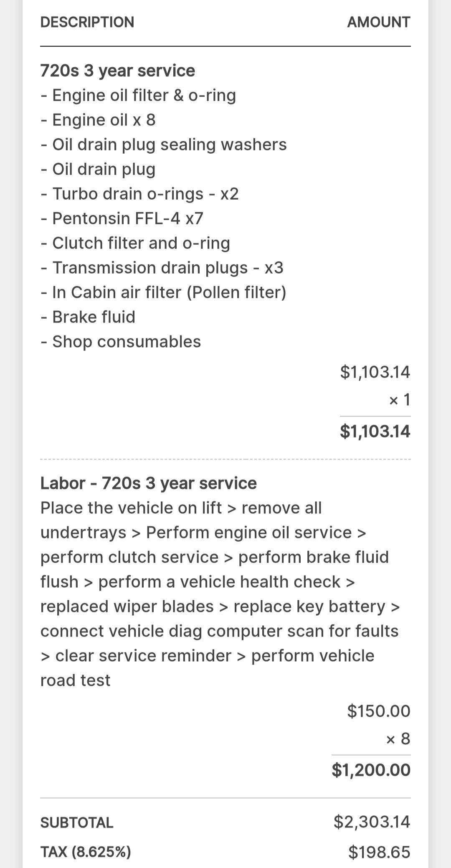This screenshot has height=868, width=451.
Task: Select the bold $1,103.14 parts total
Action: tap(375, 431)
